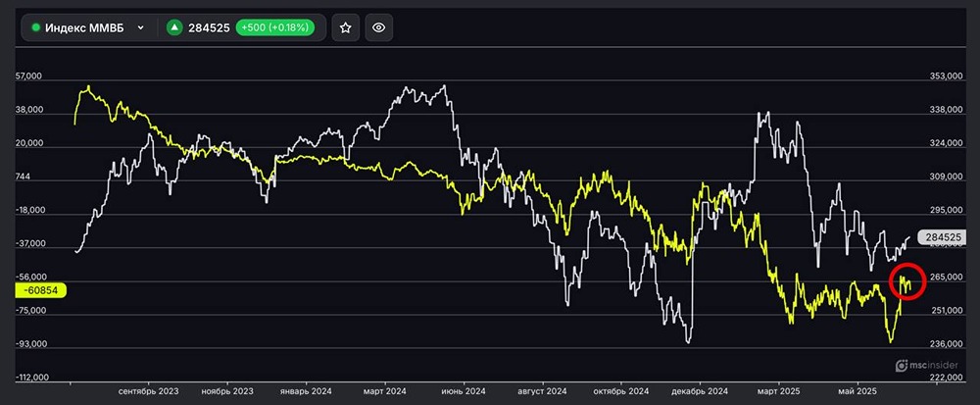
Task: Click the 236,000 right axis value
Action: pos(947,345)
